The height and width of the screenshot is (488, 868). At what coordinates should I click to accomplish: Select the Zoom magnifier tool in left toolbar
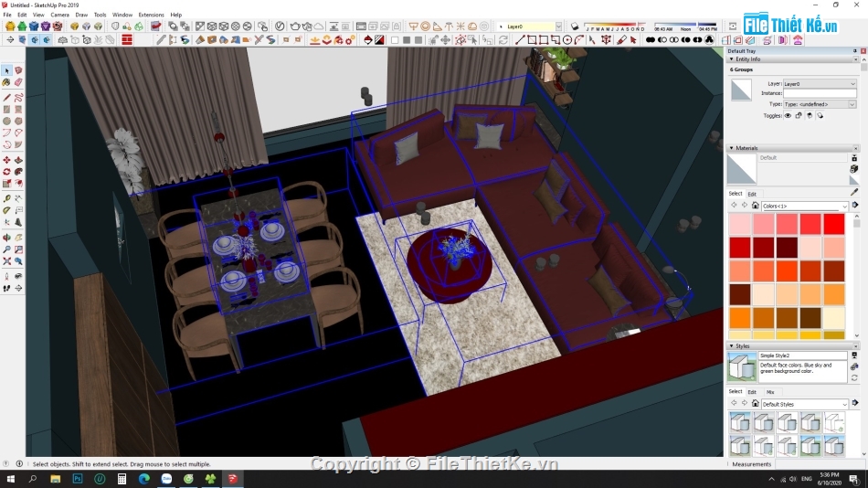(6, 249)
